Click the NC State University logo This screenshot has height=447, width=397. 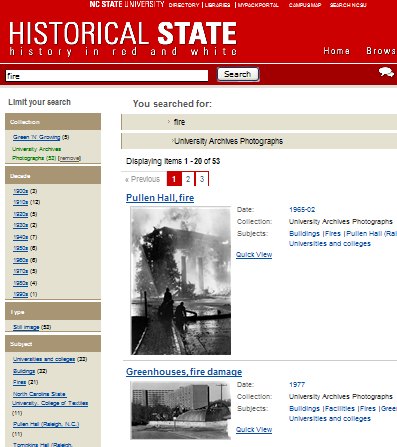[x=127, y=4]
